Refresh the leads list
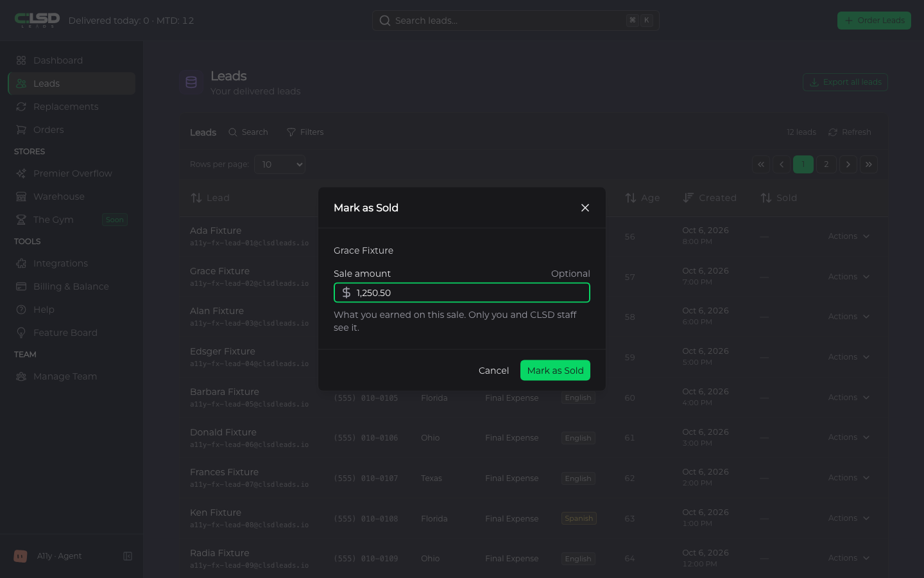This screenshot has height=578, width=924. coord(850,132)
